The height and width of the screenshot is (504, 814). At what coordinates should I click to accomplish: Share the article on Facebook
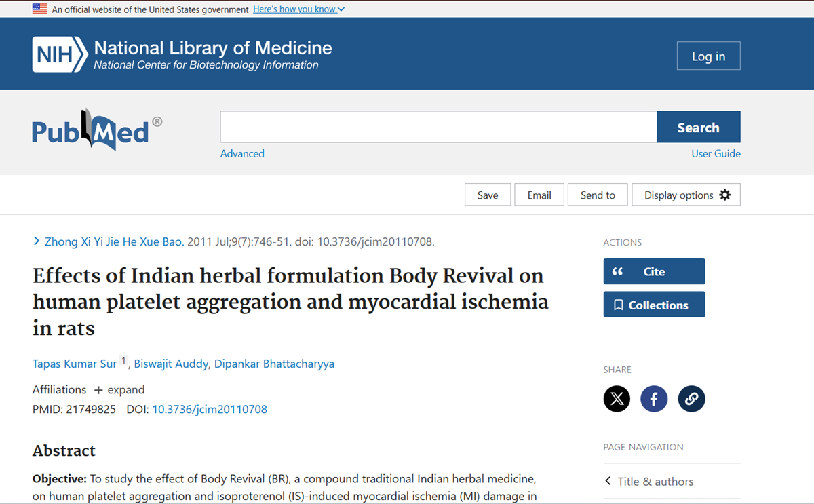[654, 399]
